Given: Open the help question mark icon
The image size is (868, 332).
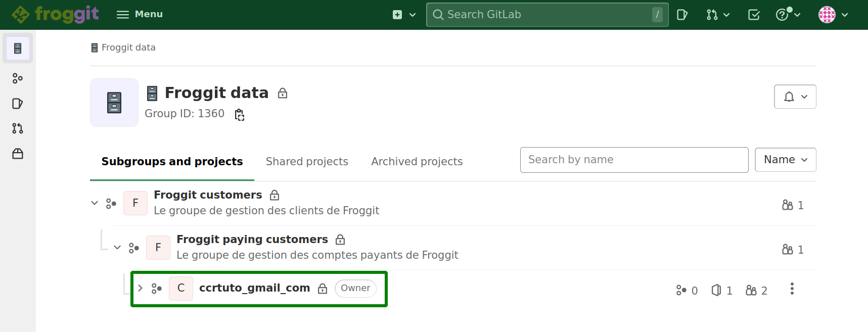Looking at the screenshot, I should [782, 15].
